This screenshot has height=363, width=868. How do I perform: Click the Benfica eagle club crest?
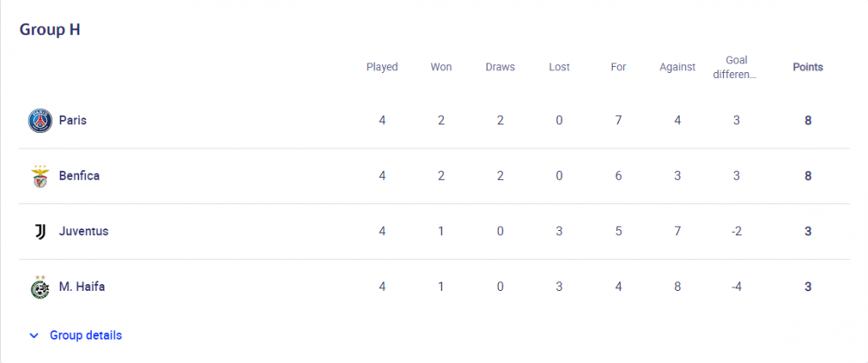coord(40,175)
